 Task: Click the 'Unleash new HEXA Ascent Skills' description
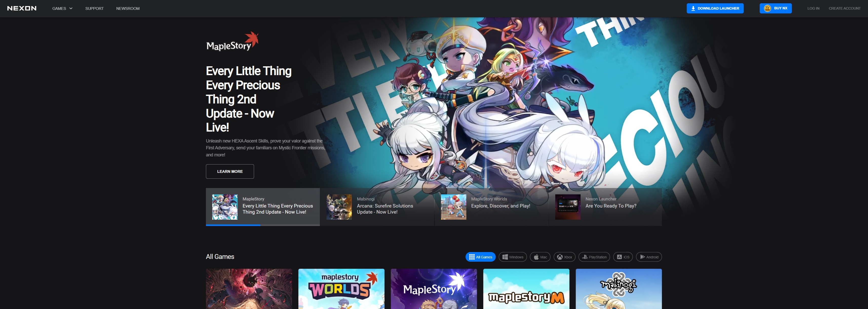(x=265, y=148)
